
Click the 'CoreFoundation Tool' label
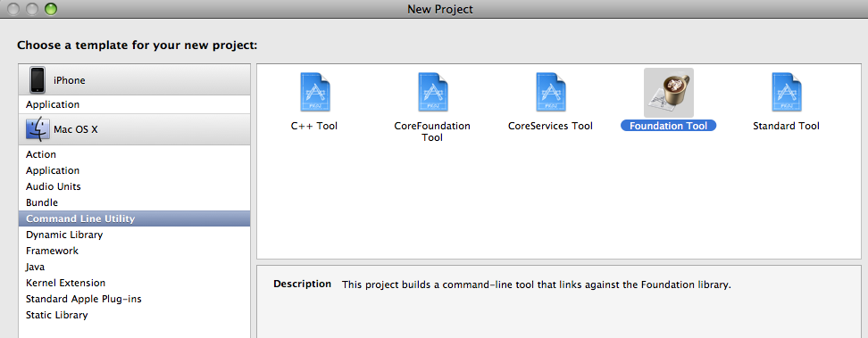pos(432,132)
